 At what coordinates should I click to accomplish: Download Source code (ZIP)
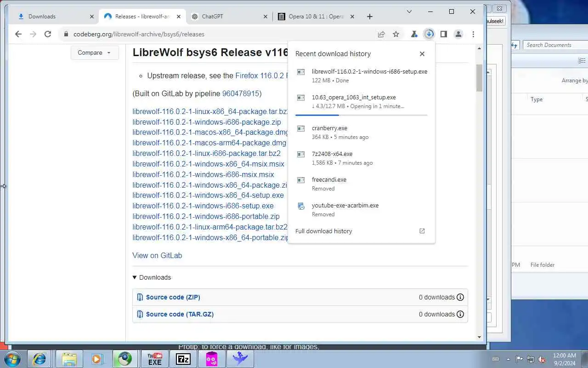point(173,297)
